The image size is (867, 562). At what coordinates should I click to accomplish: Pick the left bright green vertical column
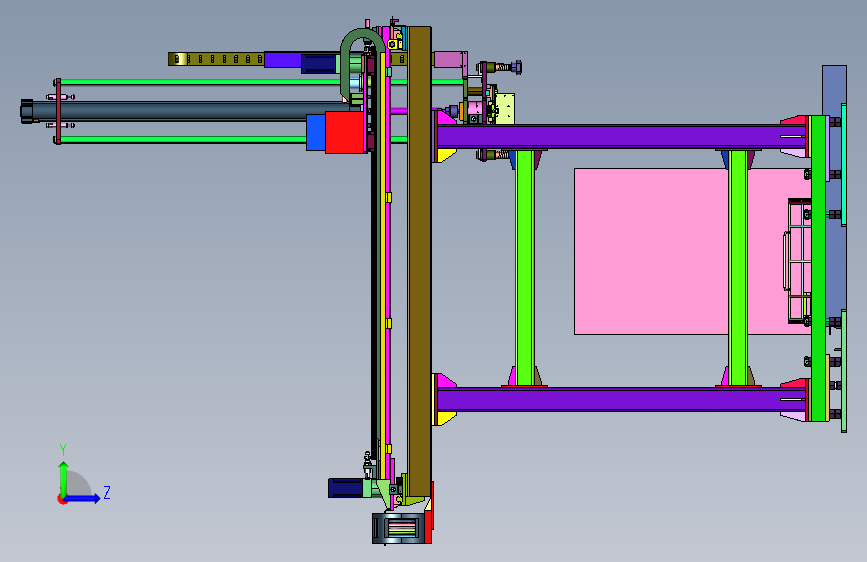525,268
